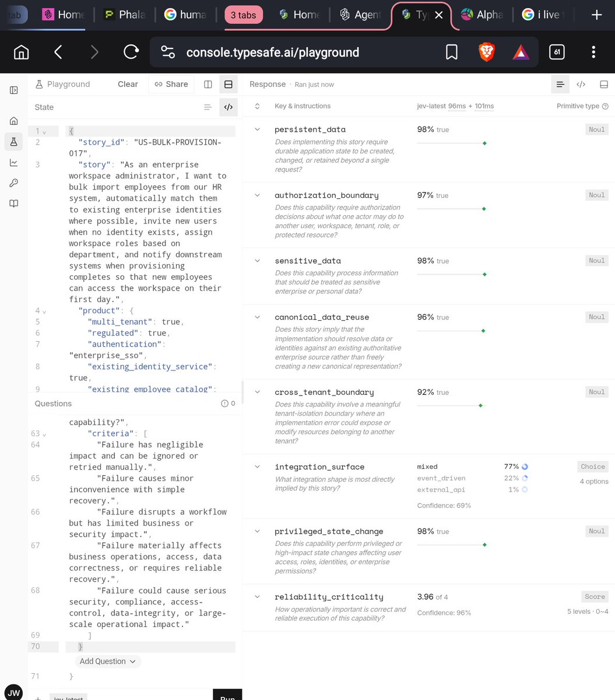Open the tab switcher showing 61
Image resolution: width=615 pixels, height=700 pixels.
557,52
